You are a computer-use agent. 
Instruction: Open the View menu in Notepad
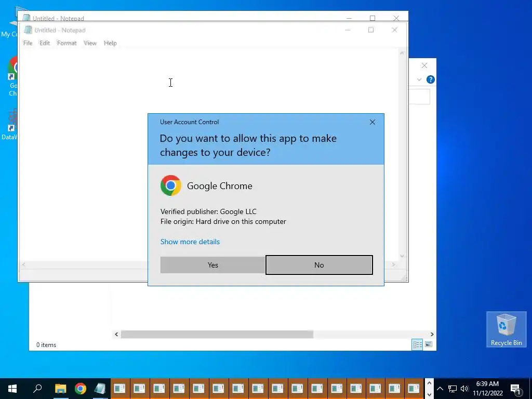point(90,43)
